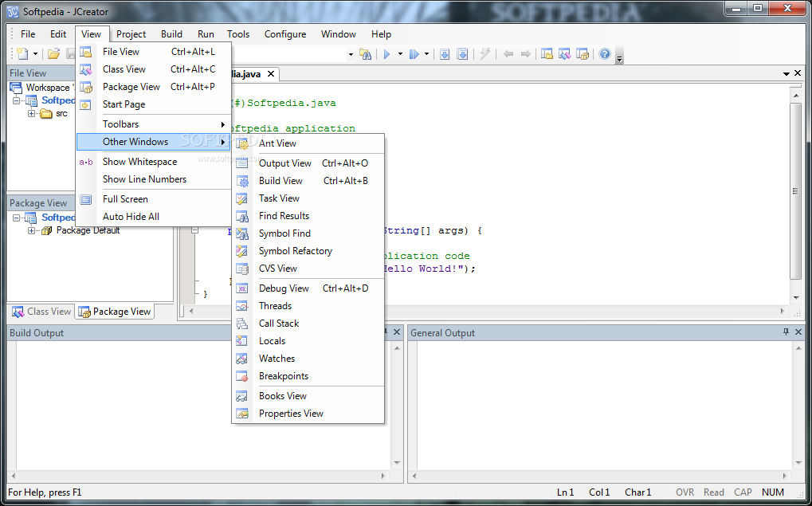812x506 pixels.
Task: Open the Build menu
Action: [171, 34]
